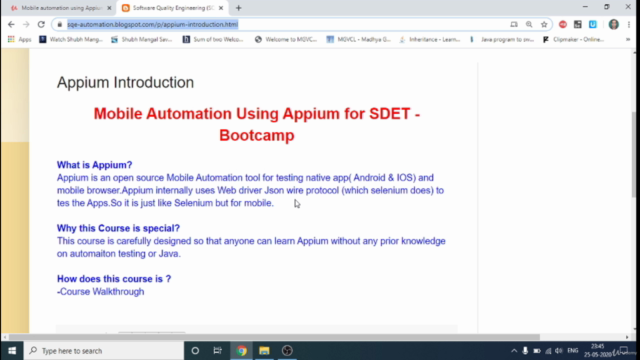Open Google Chrome from the taskbar
This screenshot has height=360, width=640.
pos(242,351)
